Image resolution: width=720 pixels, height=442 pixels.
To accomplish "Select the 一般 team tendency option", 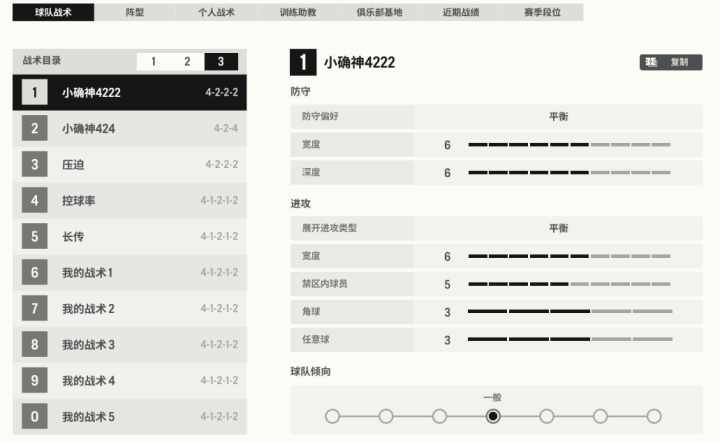I will 493,416.
